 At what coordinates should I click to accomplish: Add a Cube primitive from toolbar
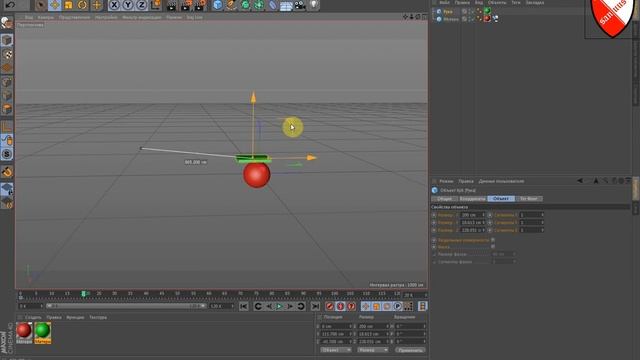[x=218, y=5]
